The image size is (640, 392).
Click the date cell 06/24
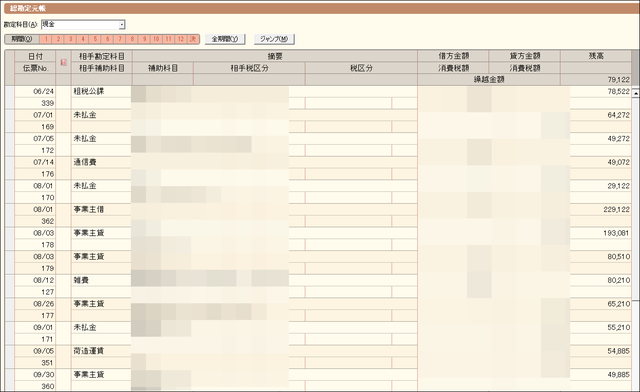point(35,91)
